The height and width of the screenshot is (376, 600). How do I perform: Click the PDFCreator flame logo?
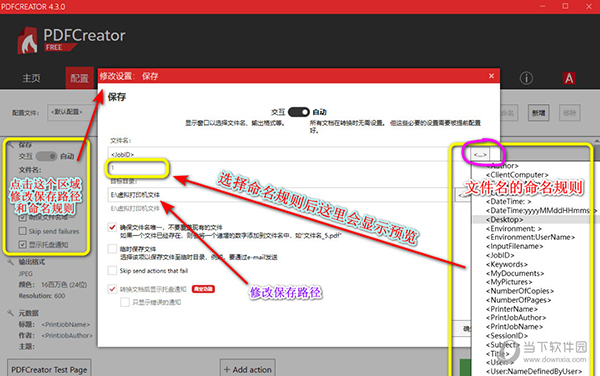28,41
